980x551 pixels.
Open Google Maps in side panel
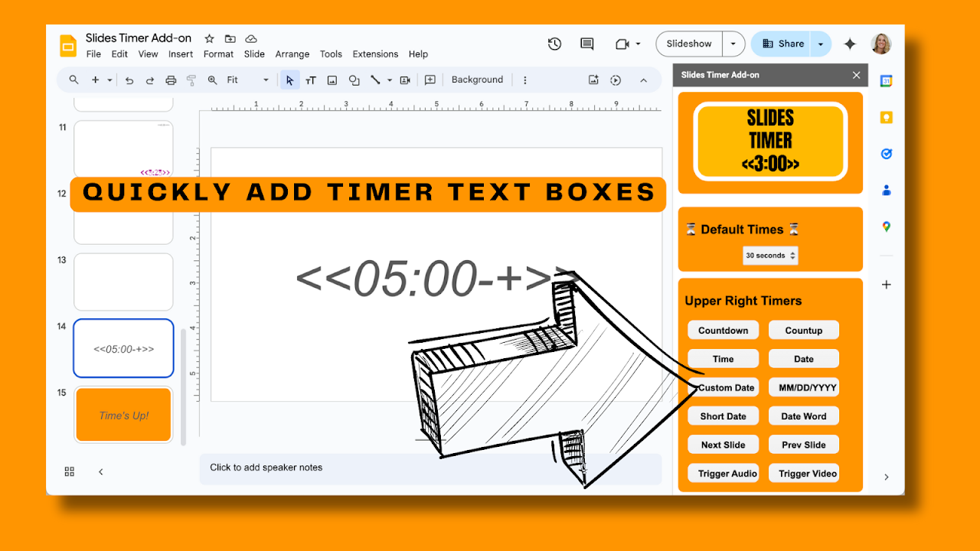point(887,227)
